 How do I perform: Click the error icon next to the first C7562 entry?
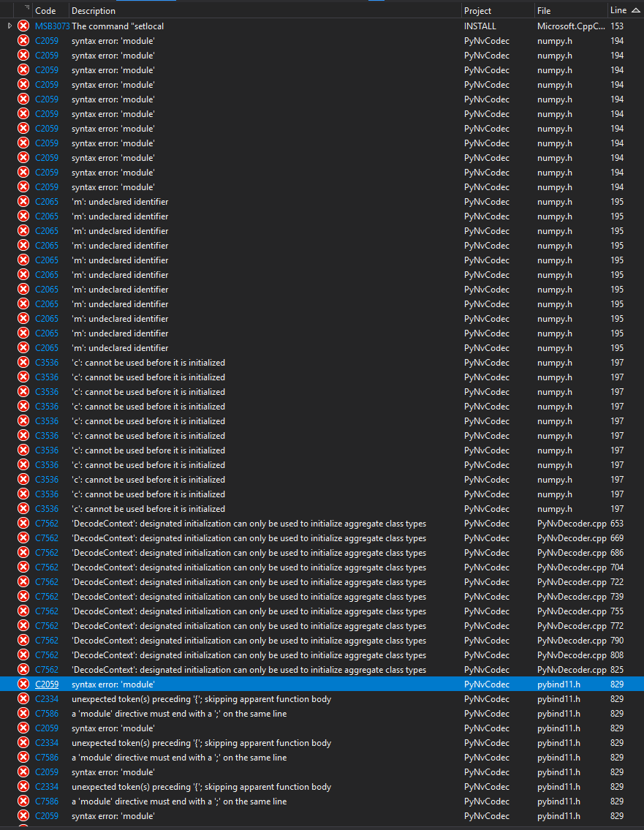pyautogui.click(x=23, y=523)
